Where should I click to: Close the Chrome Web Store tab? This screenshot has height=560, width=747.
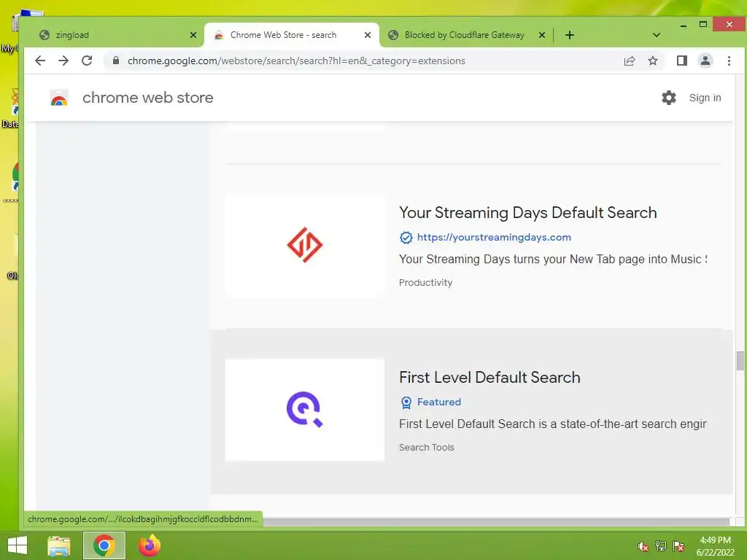coord(368,35)
